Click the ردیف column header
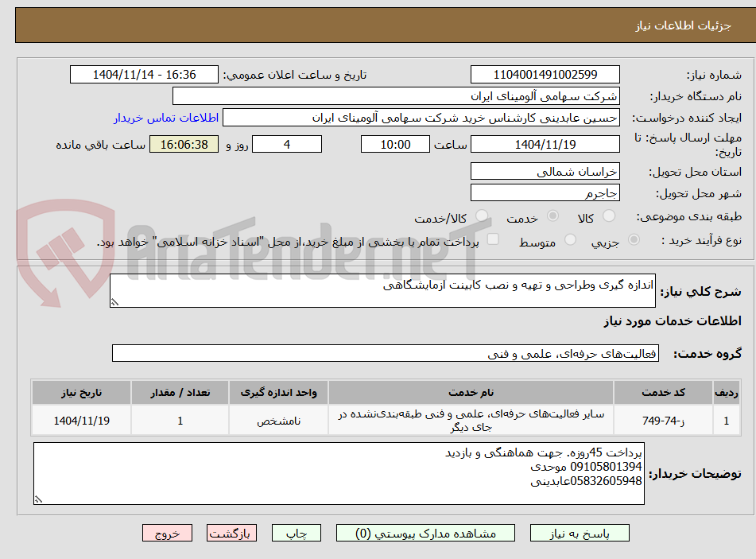Image resolution: width=756 pixels, height=559 pixels. (x=726, y=393)
